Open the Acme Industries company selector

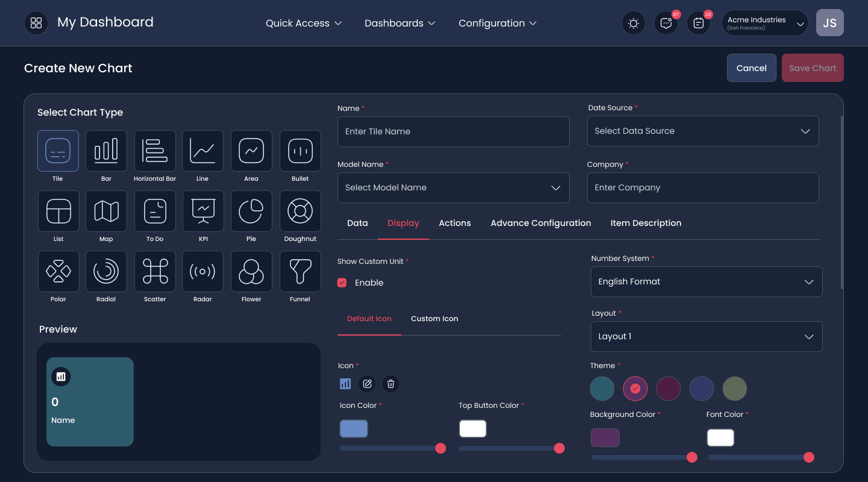(765, 23)
